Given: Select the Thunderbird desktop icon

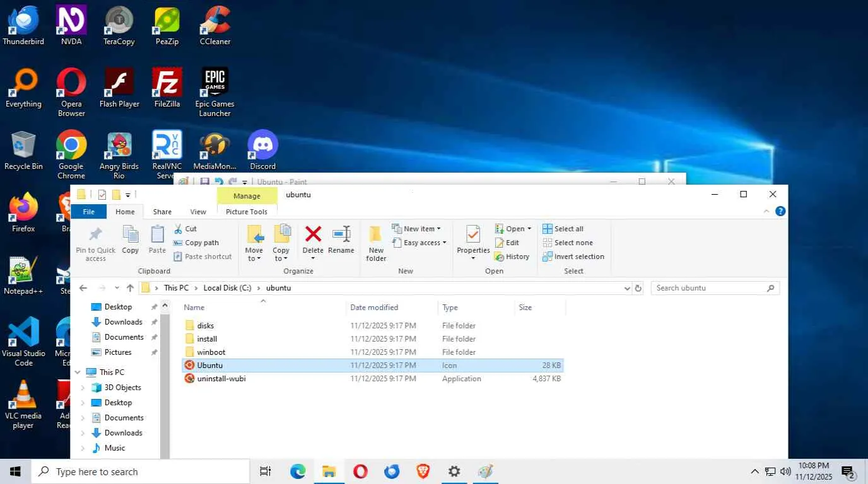Looking at the screenshot, I should pos(23,25).
